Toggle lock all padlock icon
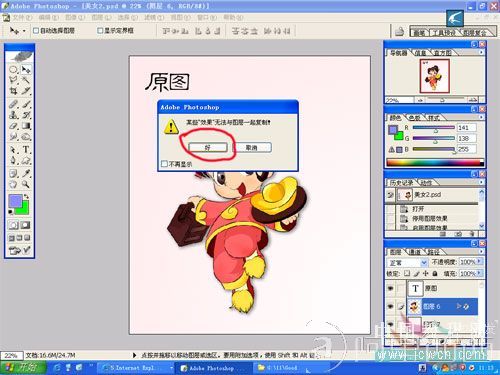This screenshot has width=500, height=375. tap(435, 273)
